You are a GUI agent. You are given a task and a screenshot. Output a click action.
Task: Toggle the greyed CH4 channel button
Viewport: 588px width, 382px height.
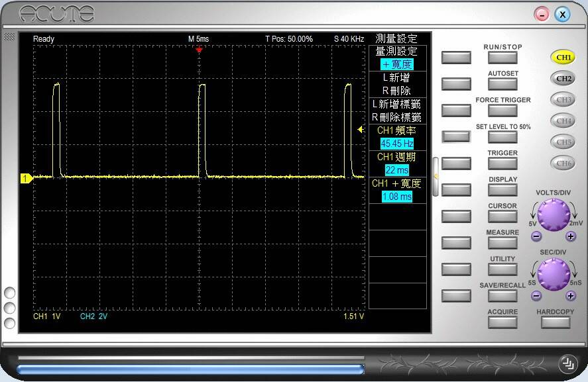click(563, 121)
